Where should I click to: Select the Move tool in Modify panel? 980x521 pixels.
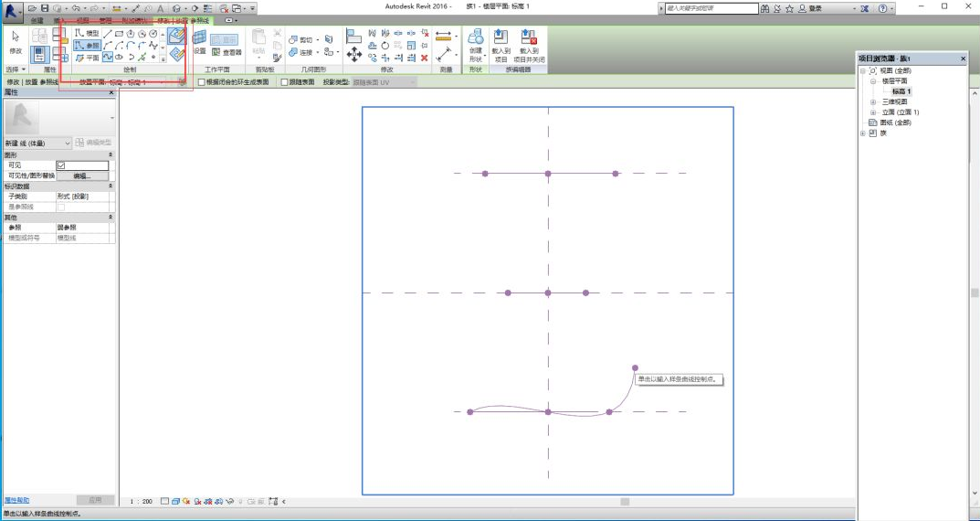[x=354, y=55]
